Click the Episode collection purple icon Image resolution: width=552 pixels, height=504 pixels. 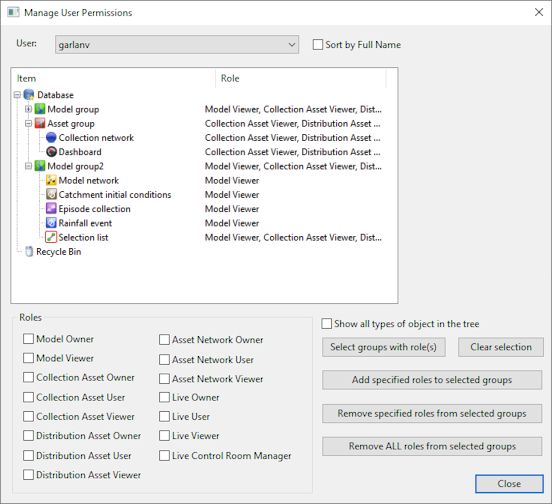pyautogui.click(x=51, y=209)
